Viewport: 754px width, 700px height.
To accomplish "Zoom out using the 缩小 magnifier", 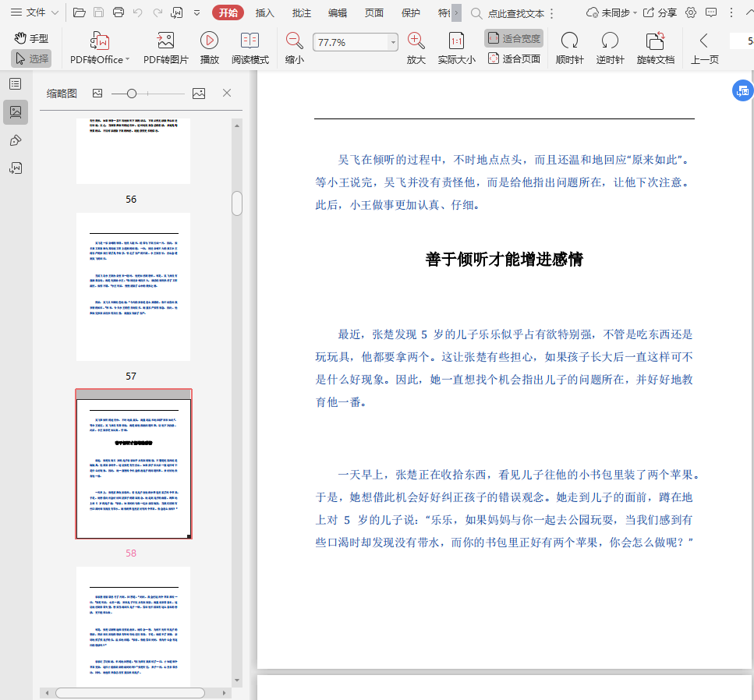I will pos(294,41).
